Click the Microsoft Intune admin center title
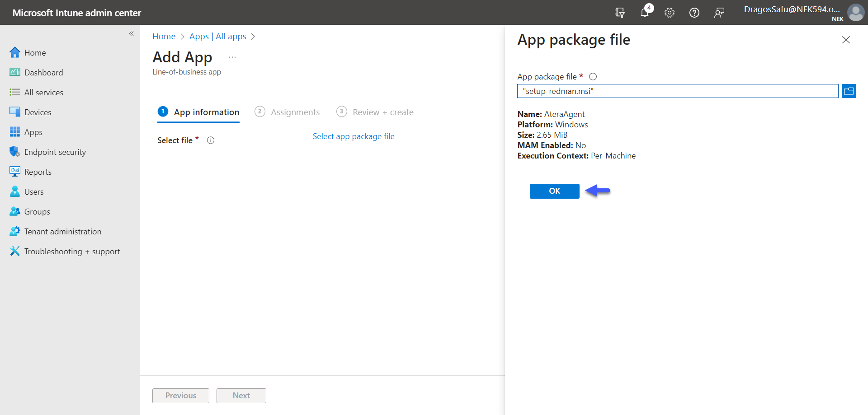 click(x=77, y=13)
